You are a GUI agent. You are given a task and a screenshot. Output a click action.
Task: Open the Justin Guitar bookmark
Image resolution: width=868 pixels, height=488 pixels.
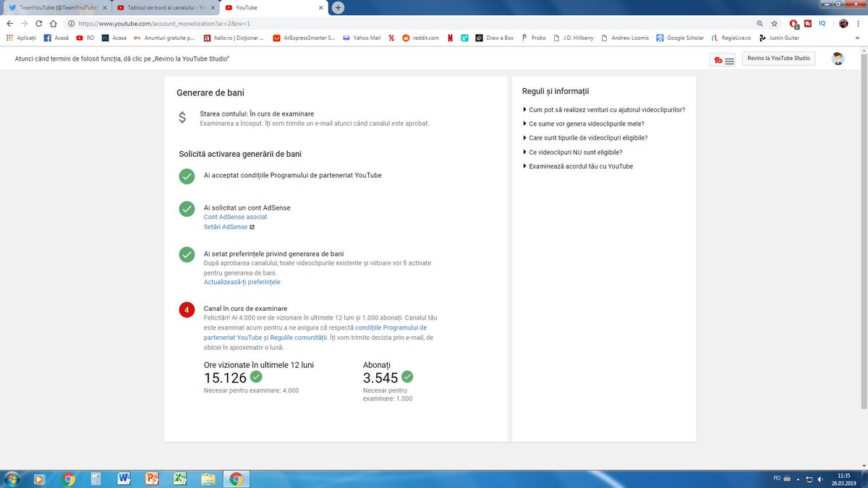click(x=779, y=38)
